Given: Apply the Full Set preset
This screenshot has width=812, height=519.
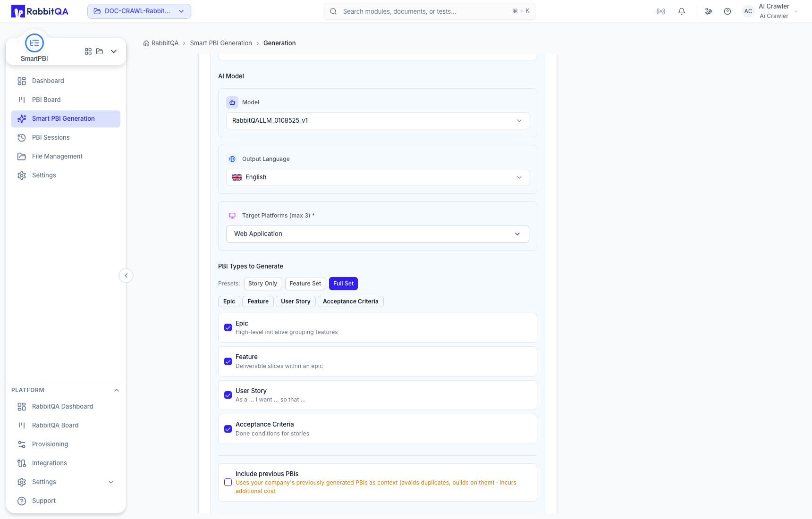Looking at the screenshot, I should point(343,284).
